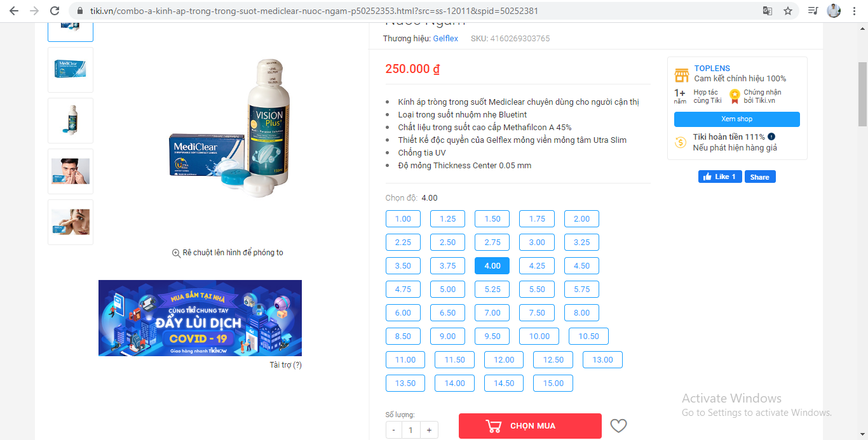The width and height of the screenshot is (868, 440).
Task: Select lens power 15.00
Action: pos(553,383)
